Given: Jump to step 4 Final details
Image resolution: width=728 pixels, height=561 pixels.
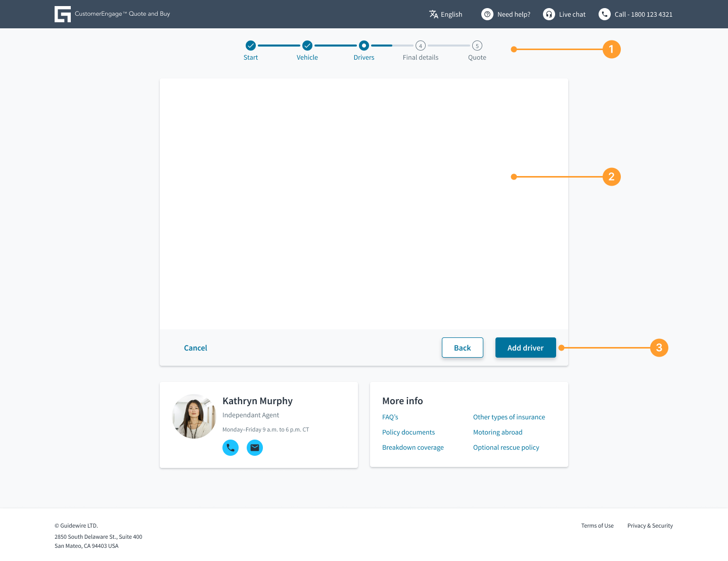Looking at the screenshot, I should 421,46.
